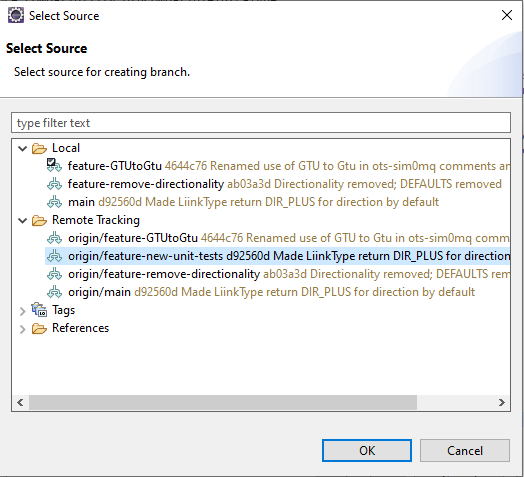The width and height of the screenshot is (524, 477).
Task: Click the References folder icon
Action: (x=39, y=328)
